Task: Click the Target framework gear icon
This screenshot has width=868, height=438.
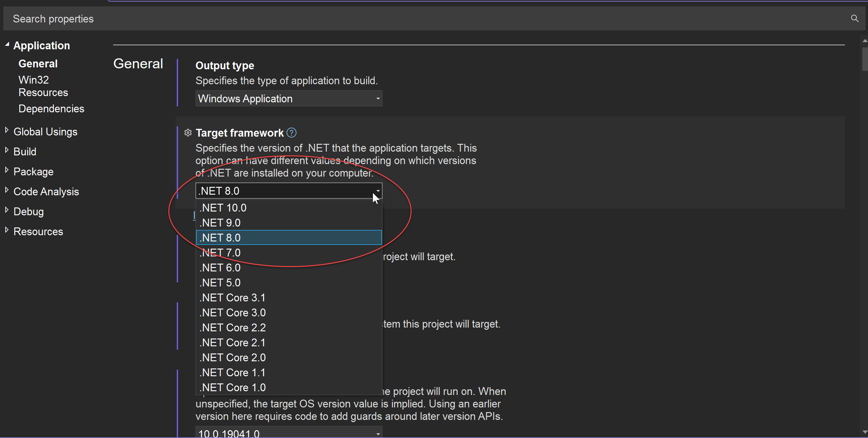Action: pos(188,133)
